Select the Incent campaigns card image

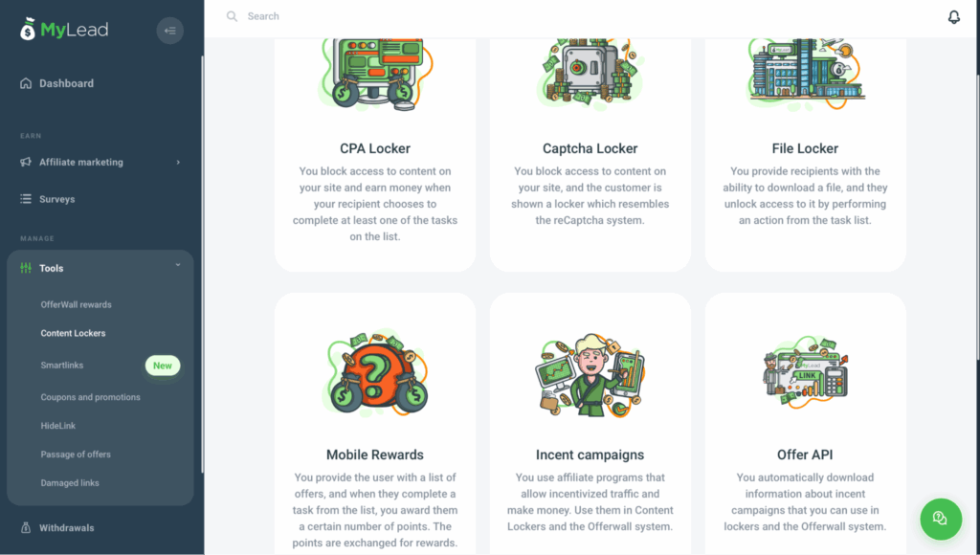pos(590,374)
